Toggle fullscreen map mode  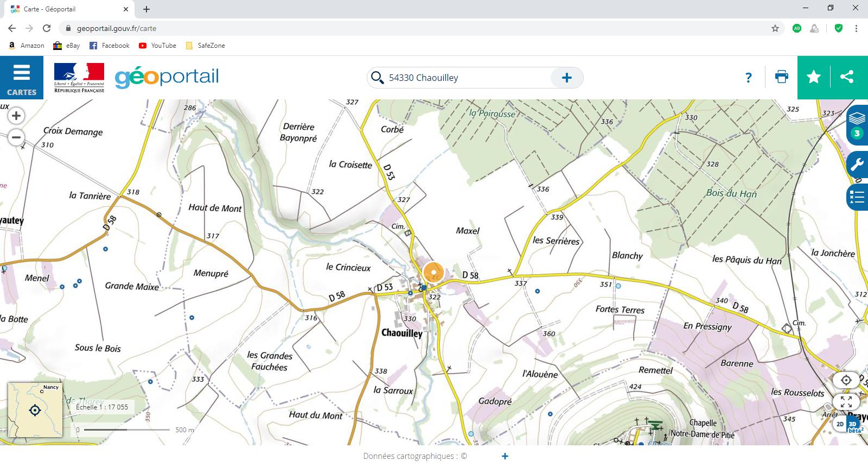tap(846, 402)
